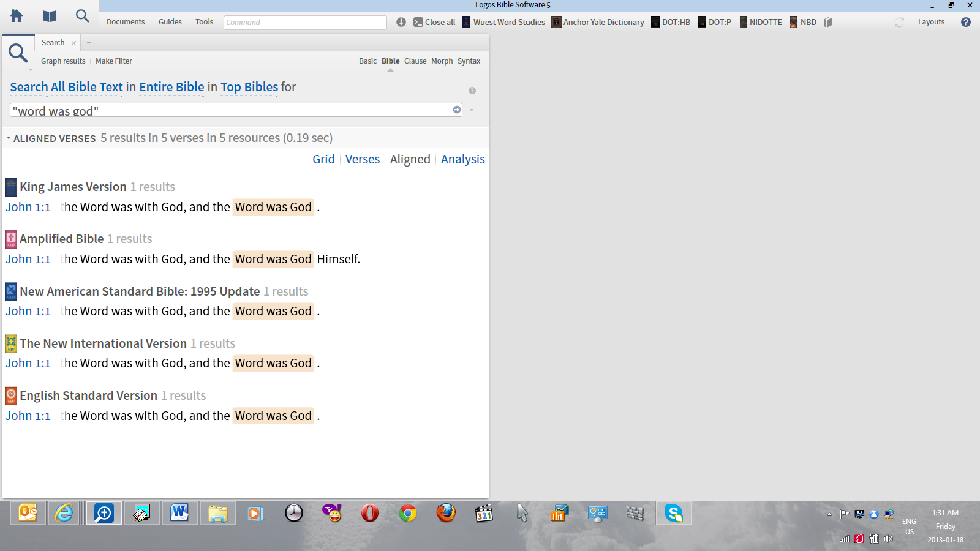Click the sync refresh icon
The image size is (980, 551).
click(x=899, y=22)
